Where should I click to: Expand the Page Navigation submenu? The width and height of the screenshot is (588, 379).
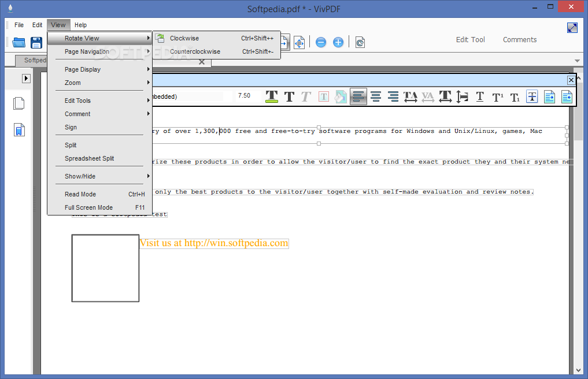[x=100, y=52]
